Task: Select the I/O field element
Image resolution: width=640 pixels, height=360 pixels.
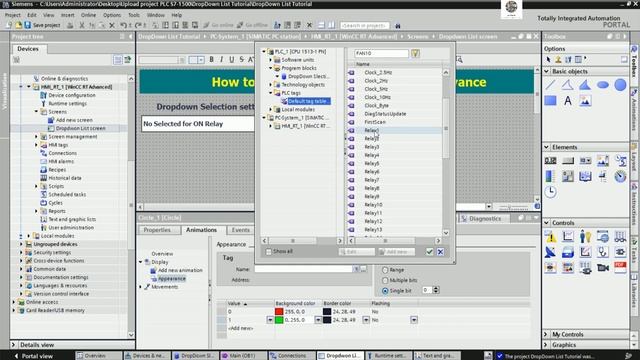Action: point(550,160)
